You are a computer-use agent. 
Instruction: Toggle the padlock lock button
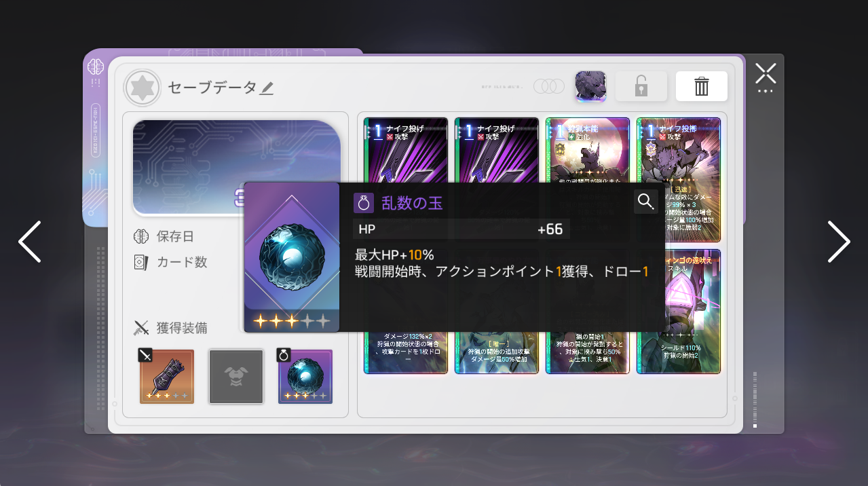[x=641, y=86]
